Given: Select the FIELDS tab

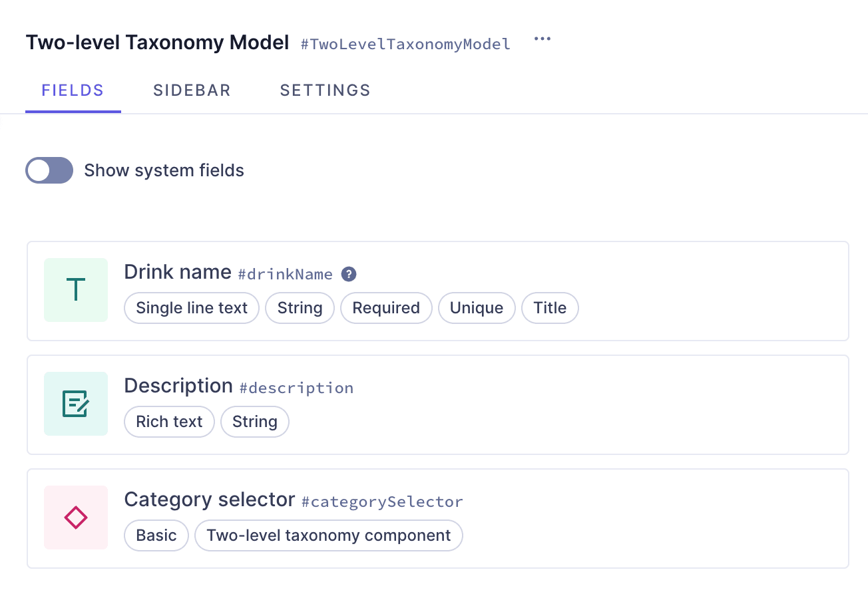Looking at the screenshot, I should (73, 90).
